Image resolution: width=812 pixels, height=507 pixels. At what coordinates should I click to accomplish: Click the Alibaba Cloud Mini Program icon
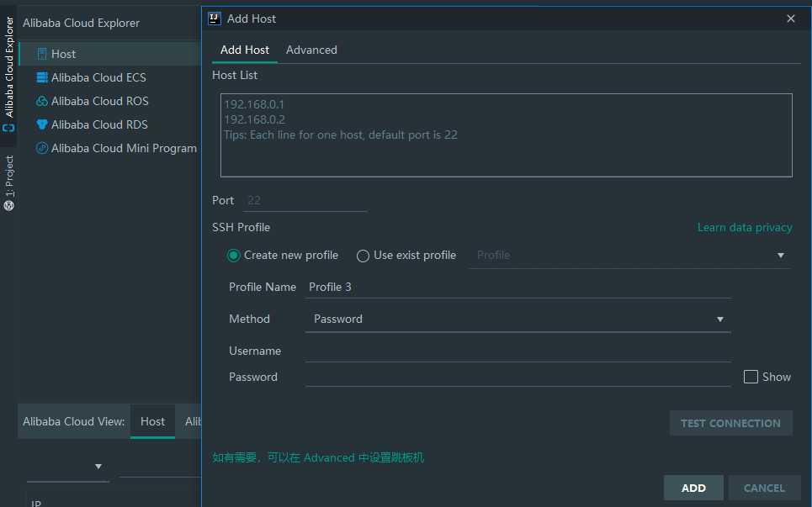42,148
